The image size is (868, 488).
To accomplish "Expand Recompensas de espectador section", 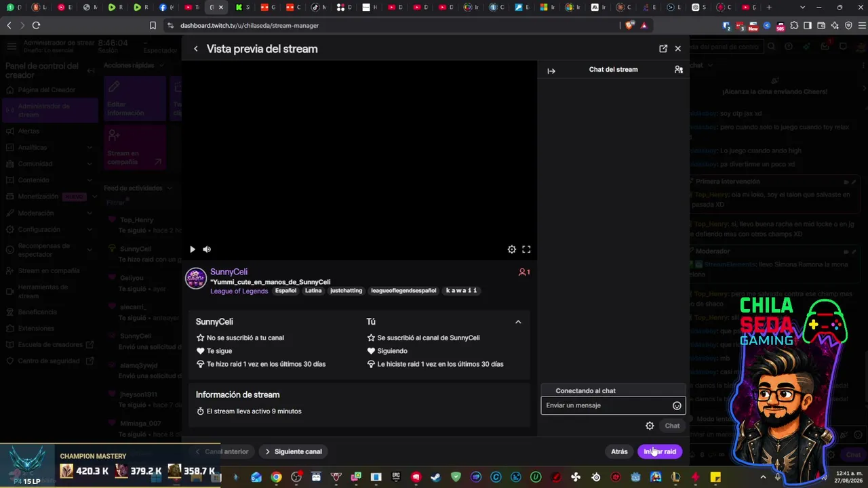I will (90, 250).
